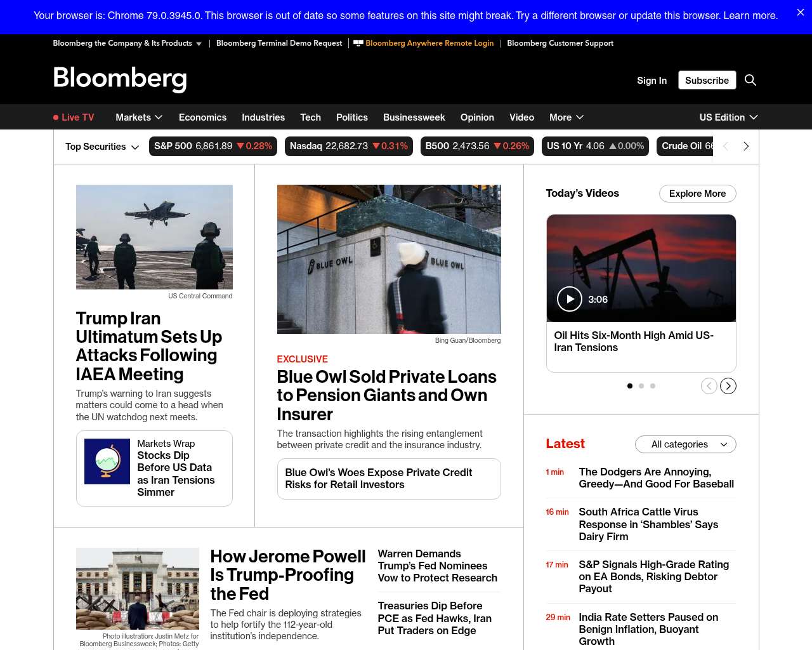Image resolution: width=812 pixels, height=650 pixels.
Task: Open Blue Owl's Woes Expose Private Credit story
Action: click(379, 479)
